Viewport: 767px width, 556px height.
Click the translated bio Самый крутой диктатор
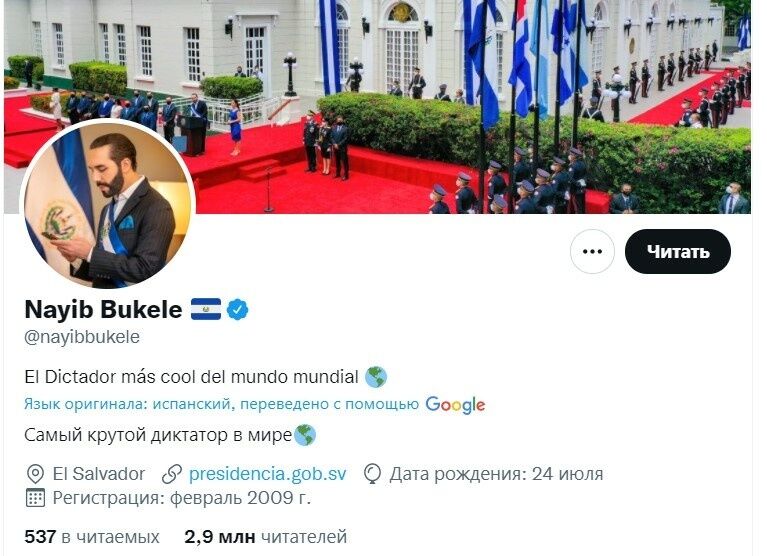click(158, 435)
